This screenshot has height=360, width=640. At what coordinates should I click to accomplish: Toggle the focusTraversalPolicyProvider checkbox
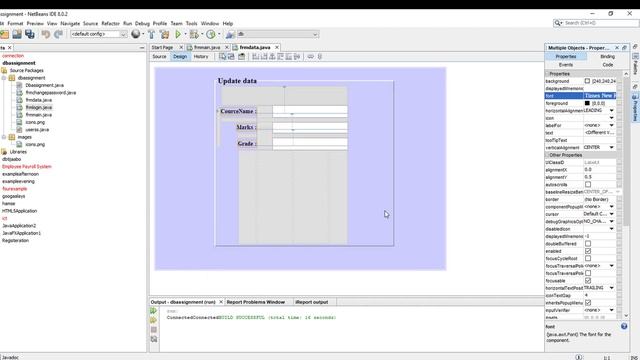click(588, 273)
